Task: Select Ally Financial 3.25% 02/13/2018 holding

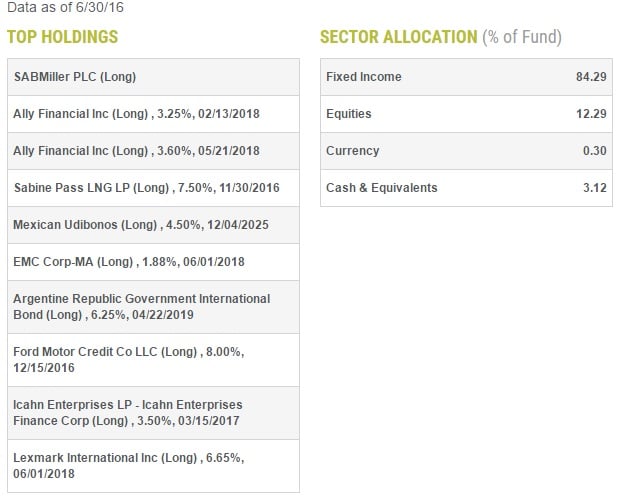Action: pyautogui.click(x=137, y=114)
